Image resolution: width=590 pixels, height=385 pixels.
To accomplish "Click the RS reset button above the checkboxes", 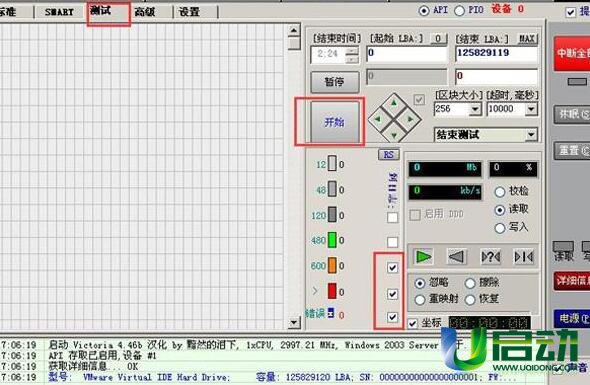I will [x=388, y=154].
